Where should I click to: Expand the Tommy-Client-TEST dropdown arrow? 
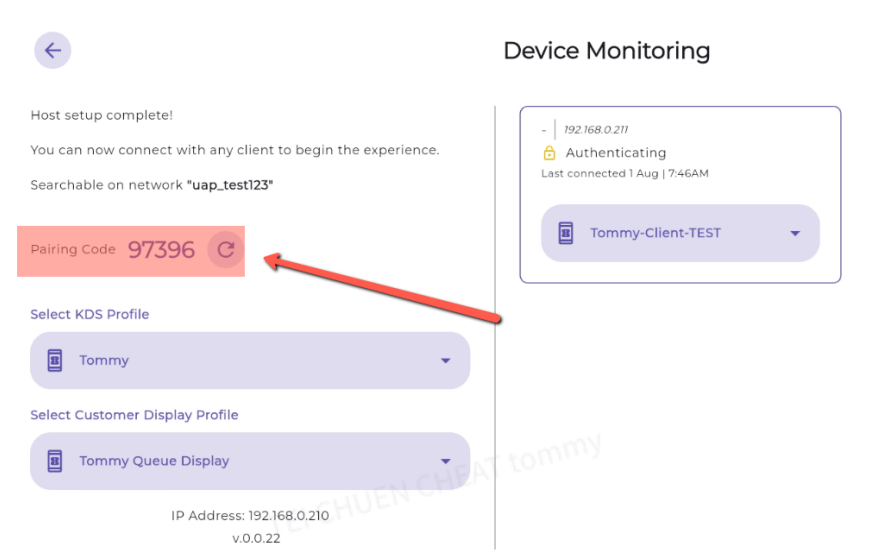796,233
